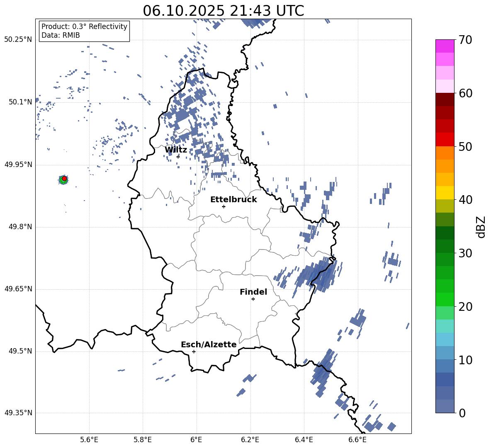Click the dBZ colorbar axis label

(x=480, y=227)
